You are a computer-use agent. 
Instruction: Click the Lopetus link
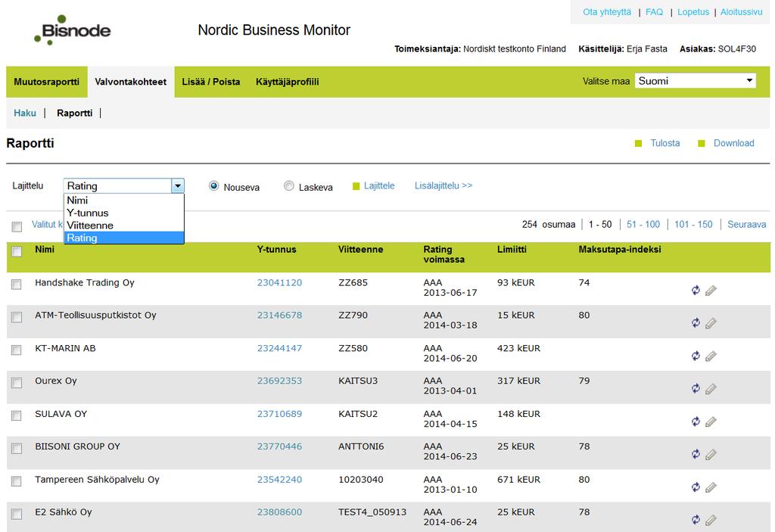click(693, 12)
